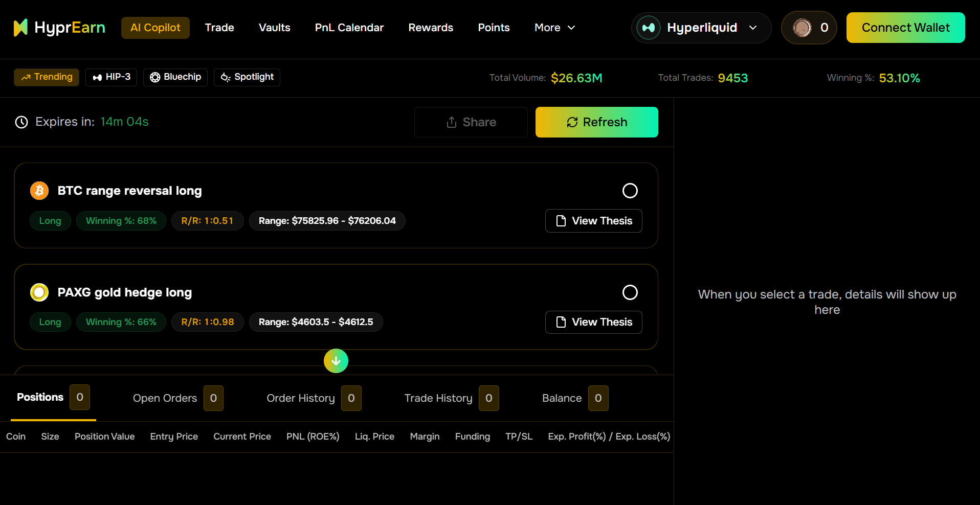The height and width of the screenshot is (505, 980).
Task: Click the Share button
Action: click(471, 122)
